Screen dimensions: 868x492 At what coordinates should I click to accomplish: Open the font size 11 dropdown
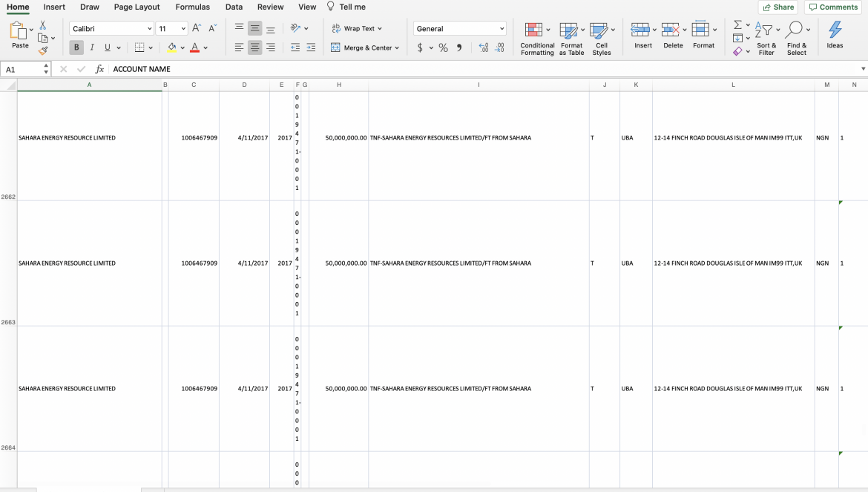[x=183, y=29]
